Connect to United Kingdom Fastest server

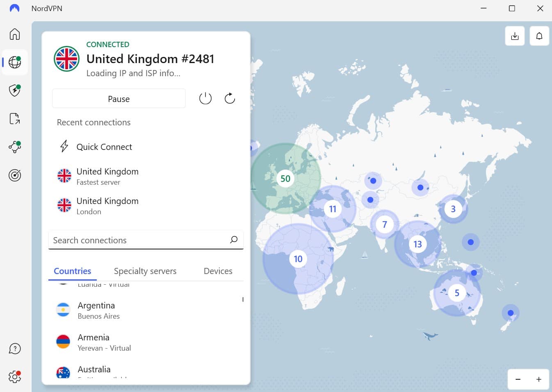pyautogui.click(x=146, y=176)
